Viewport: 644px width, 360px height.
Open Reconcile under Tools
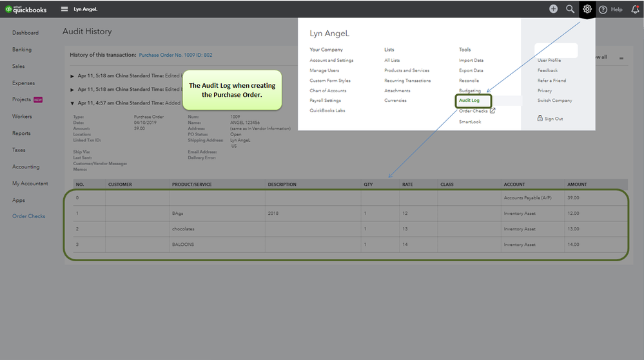(x=469, y=81)
